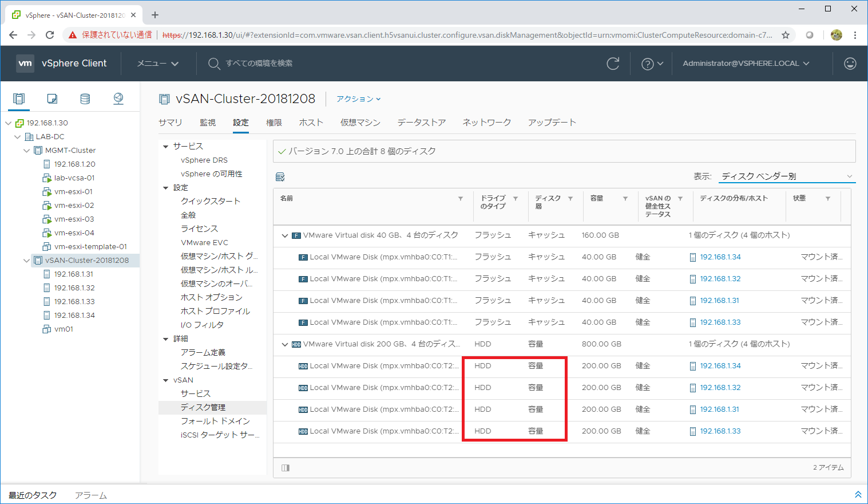Open the help question mark menu
868x504 pixels.
pyautogui.click(x=652, y=64)
